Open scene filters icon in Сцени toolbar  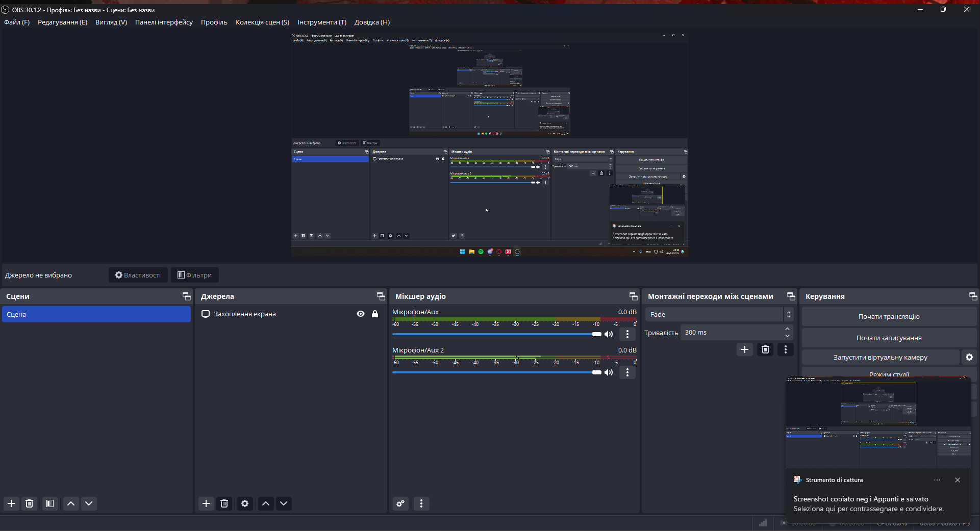tap(50, 503)
